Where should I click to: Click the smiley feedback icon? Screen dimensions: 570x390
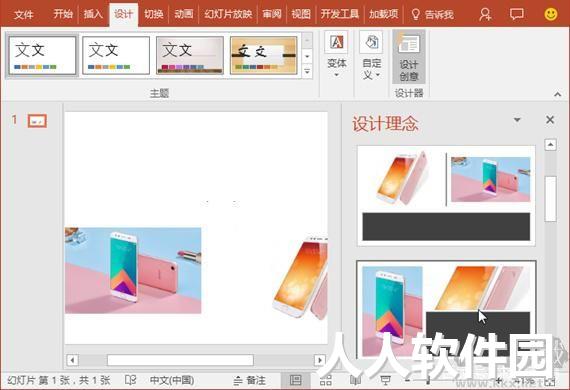(x=551, y=14)
